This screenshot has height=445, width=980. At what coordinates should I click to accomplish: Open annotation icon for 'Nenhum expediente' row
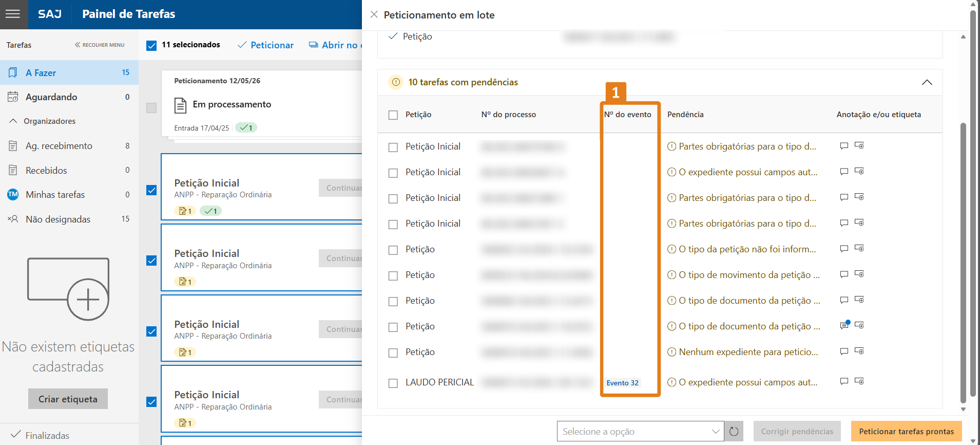point(844,351)
